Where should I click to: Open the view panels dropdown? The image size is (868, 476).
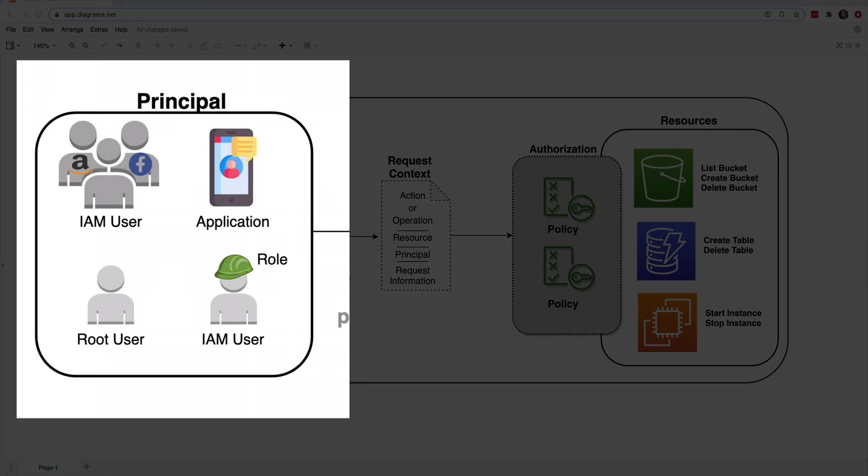click(13, 45)
